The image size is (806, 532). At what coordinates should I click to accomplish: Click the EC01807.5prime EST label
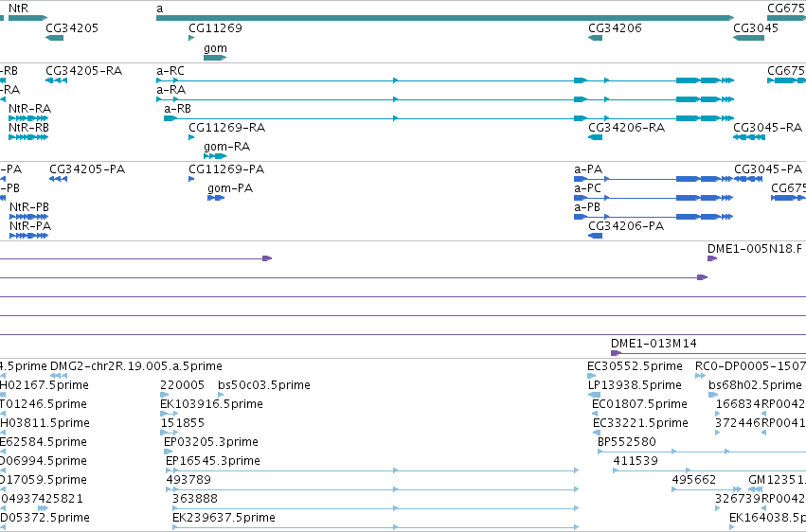coord(639,404)
